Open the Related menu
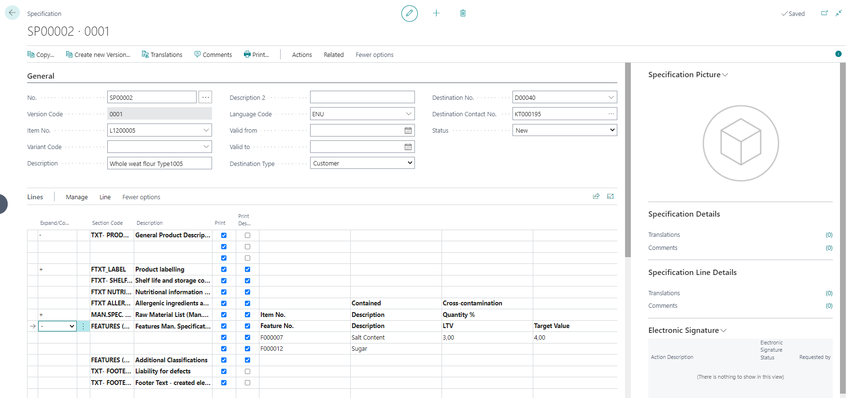 click(x=334, y=55)
